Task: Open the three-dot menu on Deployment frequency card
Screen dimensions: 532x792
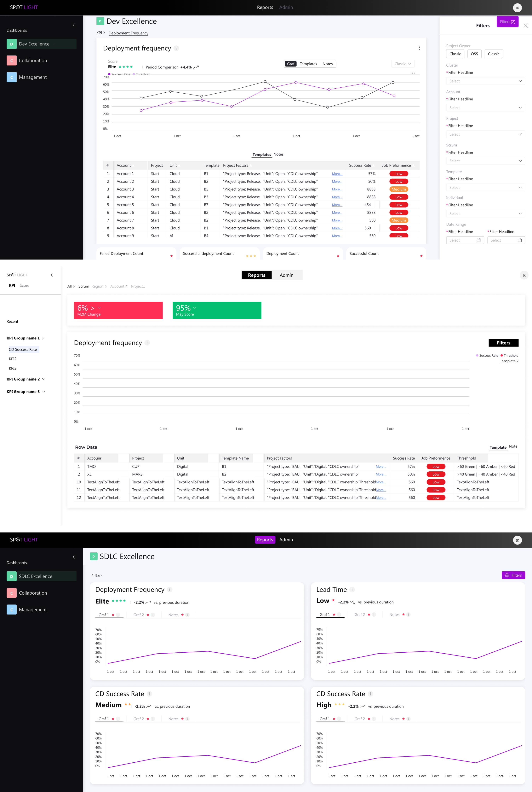Action: pos(419,48)
